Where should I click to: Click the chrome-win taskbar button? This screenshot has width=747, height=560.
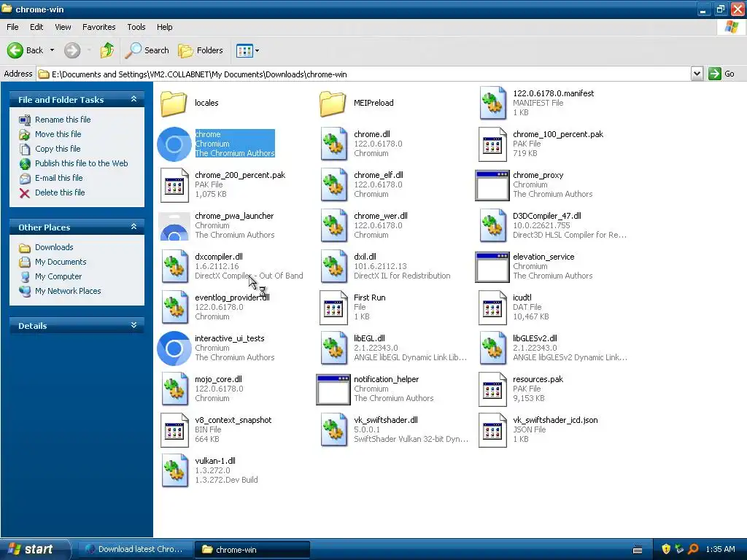252,550
